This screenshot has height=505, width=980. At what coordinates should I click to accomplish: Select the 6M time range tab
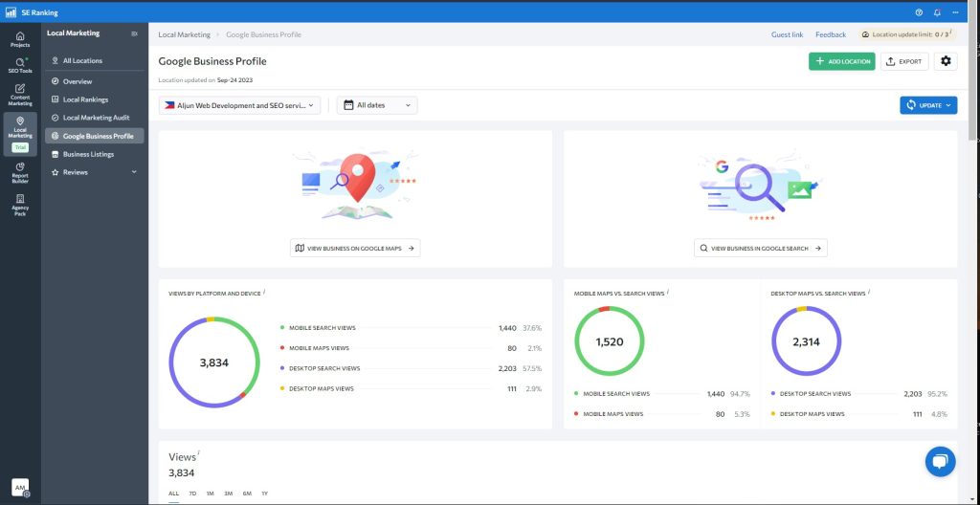tap(247, 494)
